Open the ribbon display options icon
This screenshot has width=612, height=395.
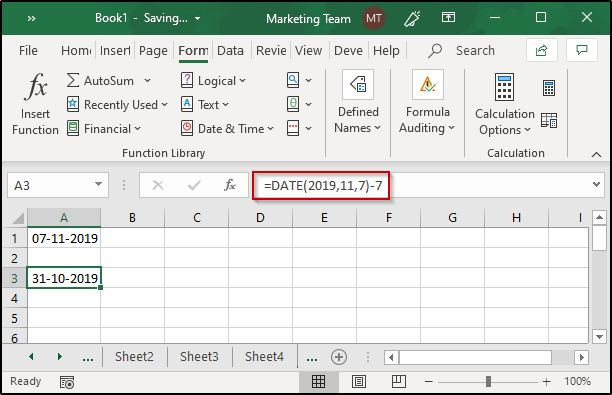(x=448, y=17)
